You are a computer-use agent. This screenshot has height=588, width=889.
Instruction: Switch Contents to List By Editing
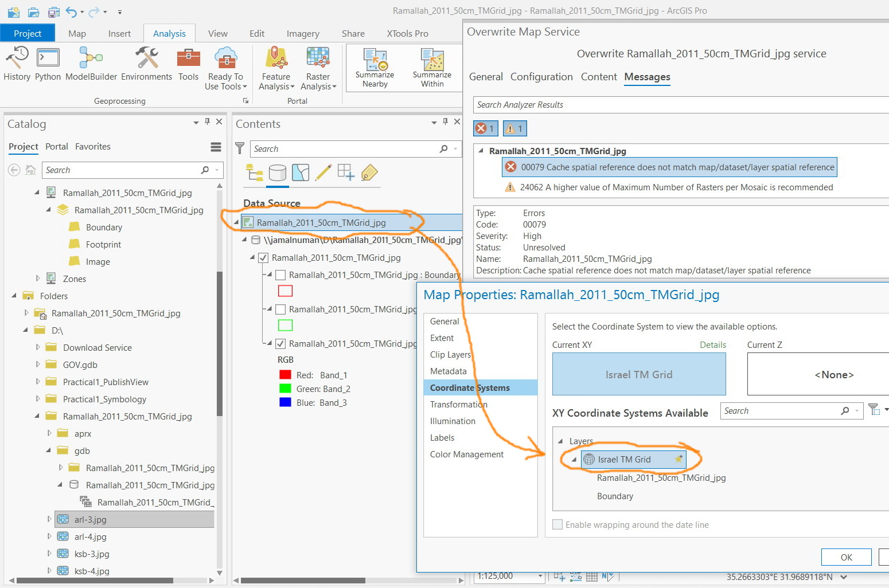[323, 173]
